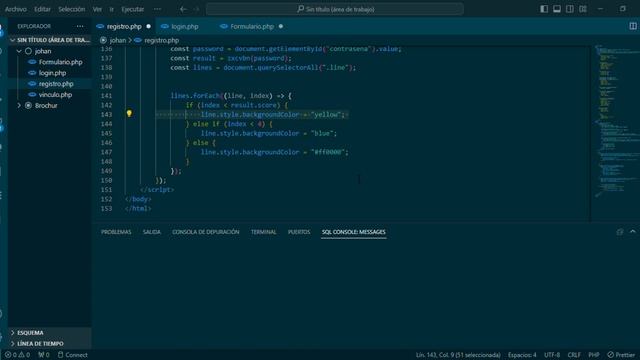Open the Editar menu
The image size is (640, 360).
click(x=42, y=9)
